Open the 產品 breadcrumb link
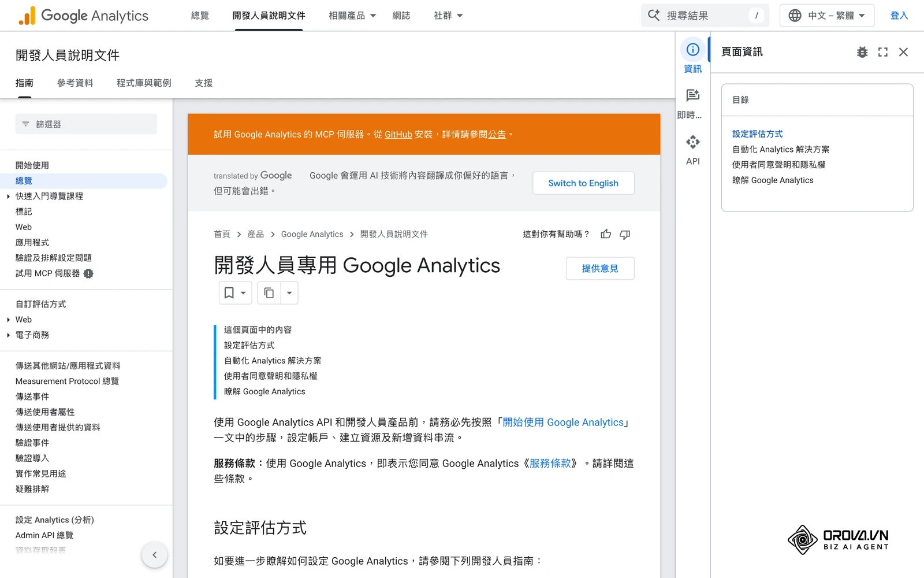 click(255, 234)
